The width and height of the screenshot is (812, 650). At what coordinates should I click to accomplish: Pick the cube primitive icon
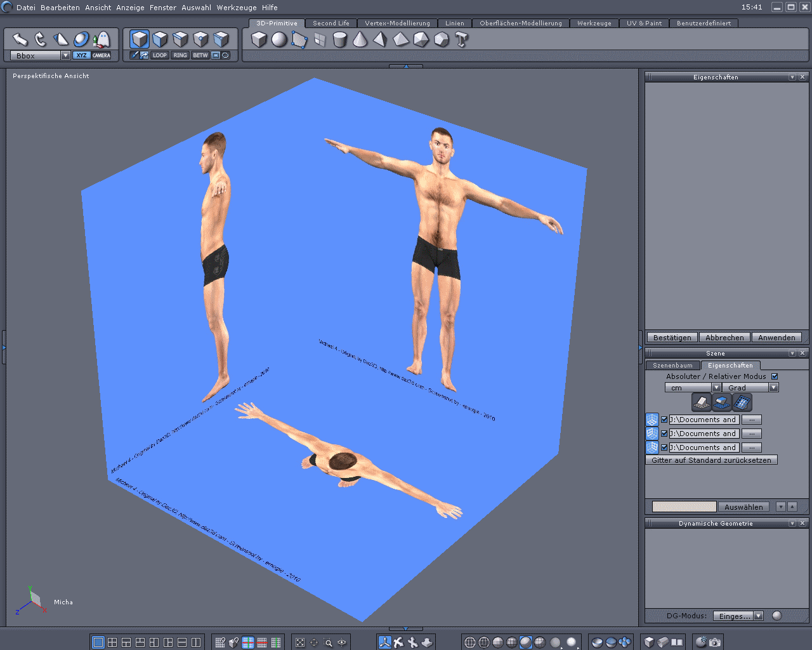coord(259,40)
